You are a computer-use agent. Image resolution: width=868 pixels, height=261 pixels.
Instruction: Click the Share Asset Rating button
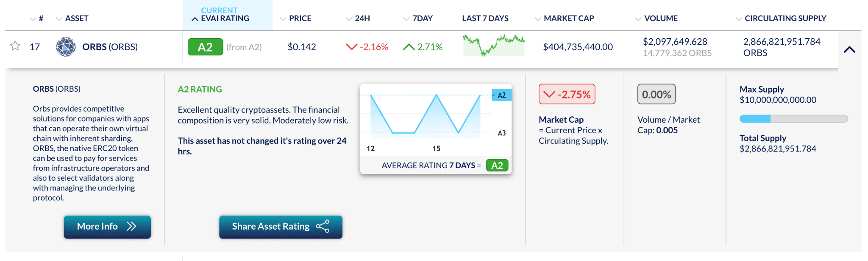[281, 227]
